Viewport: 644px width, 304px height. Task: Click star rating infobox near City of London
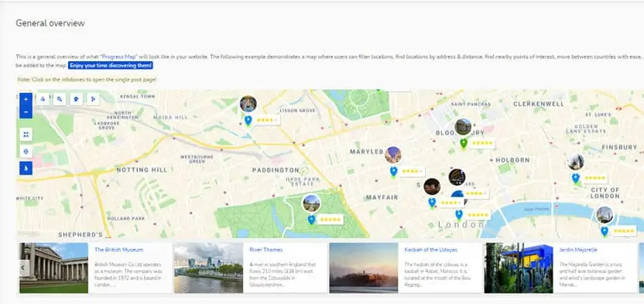pos(594,179)
